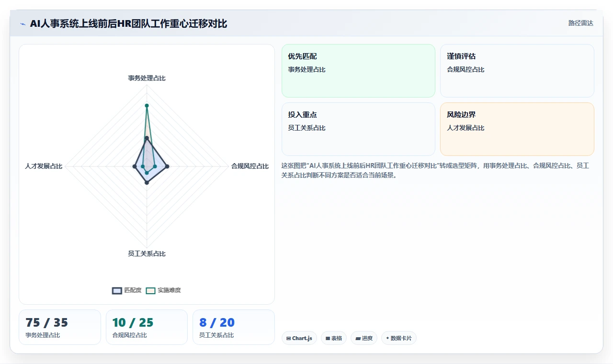Screen dimensions: 613x364
Task: Click 事务处理占比 label under 75 / 35
Action: (43, 335)
